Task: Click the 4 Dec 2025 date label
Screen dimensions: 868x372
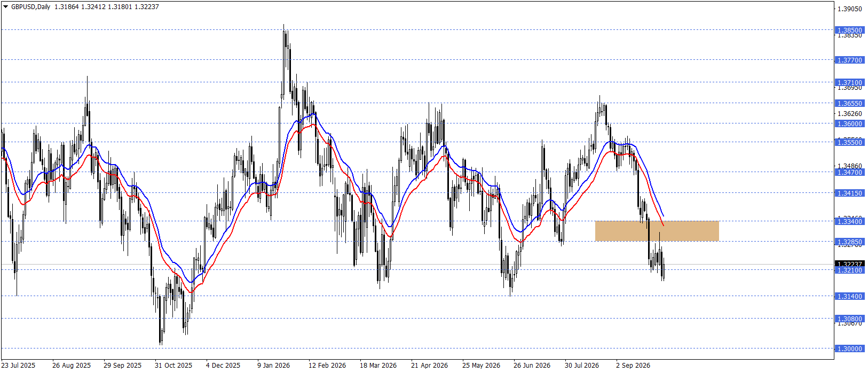Action: pyautogui.click(x=223, y=366)
